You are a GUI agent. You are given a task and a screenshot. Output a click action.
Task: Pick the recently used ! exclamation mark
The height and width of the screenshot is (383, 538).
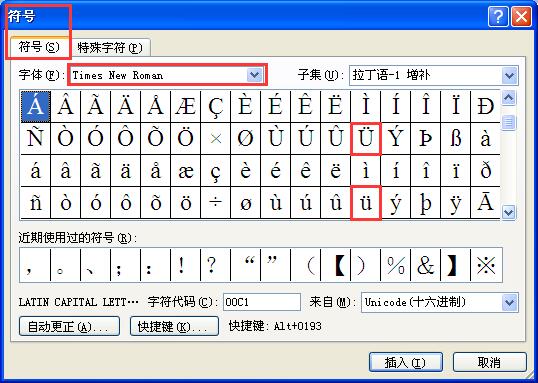186,265
